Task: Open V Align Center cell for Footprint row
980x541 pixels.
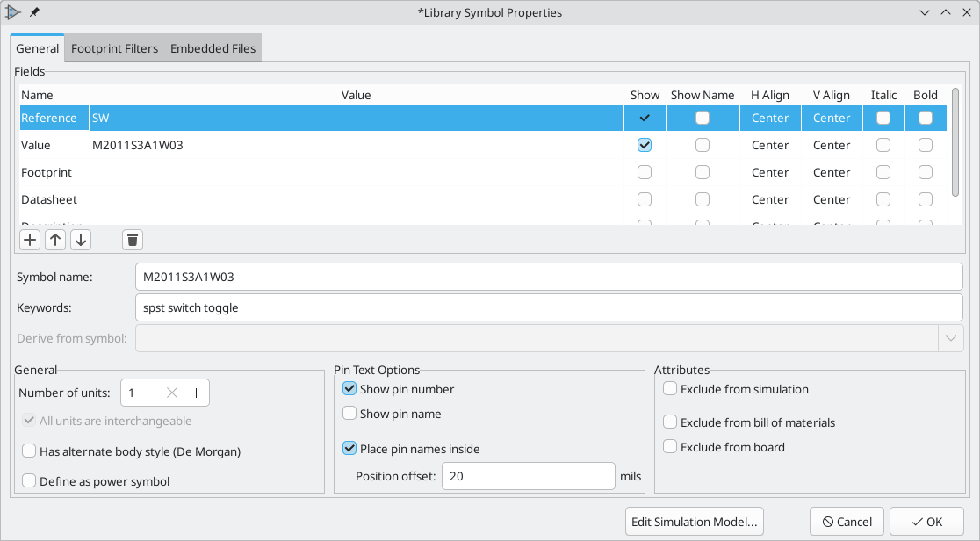Action: point(832,172)
